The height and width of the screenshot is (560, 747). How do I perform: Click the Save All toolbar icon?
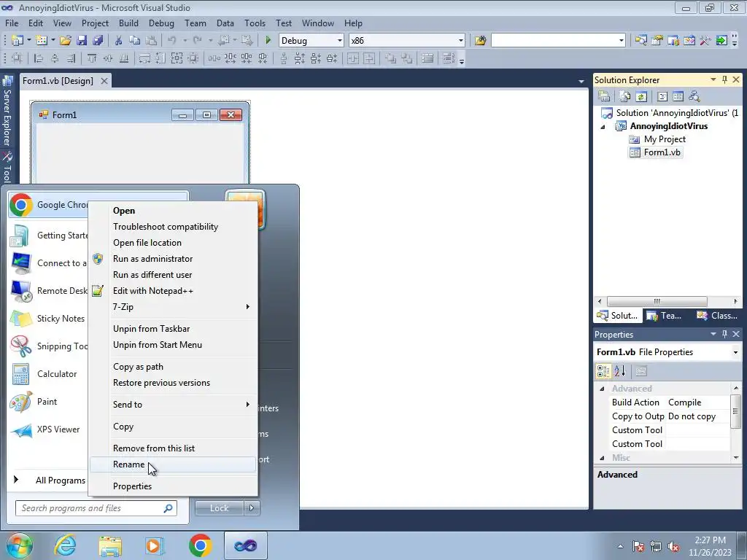98,41
